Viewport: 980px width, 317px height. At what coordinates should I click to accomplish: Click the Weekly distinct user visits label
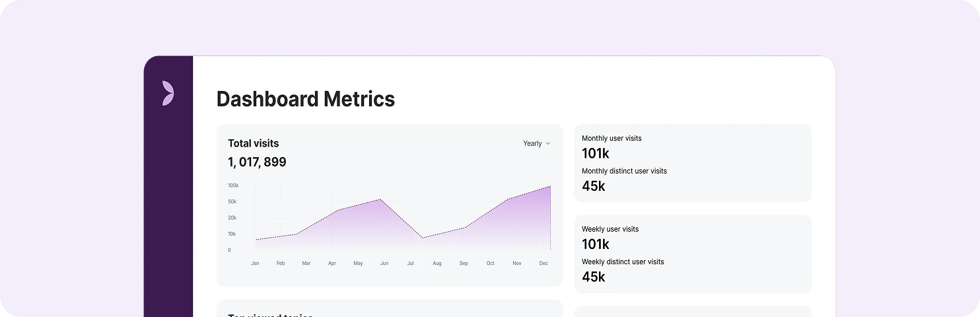pos(623,262)
